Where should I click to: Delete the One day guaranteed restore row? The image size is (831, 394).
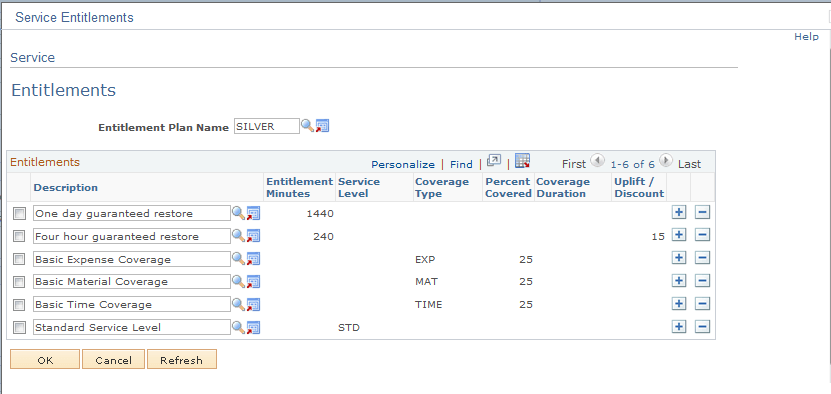pyautogui.click(x=702, y=213)
